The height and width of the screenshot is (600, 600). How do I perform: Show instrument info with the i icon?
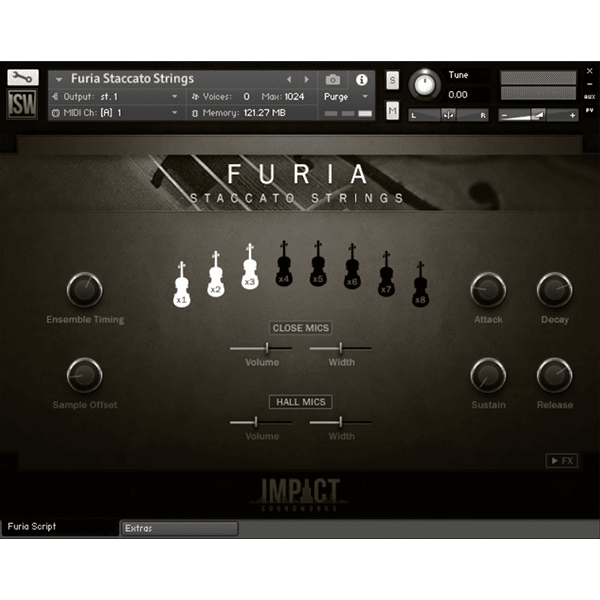coord(362,80)
